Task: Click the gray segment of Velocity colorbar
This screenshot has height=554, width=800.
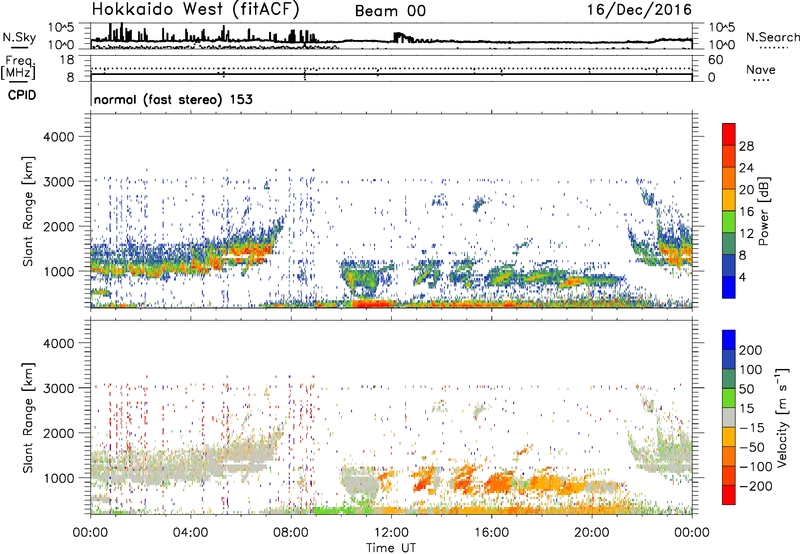Action: [729, 417]
